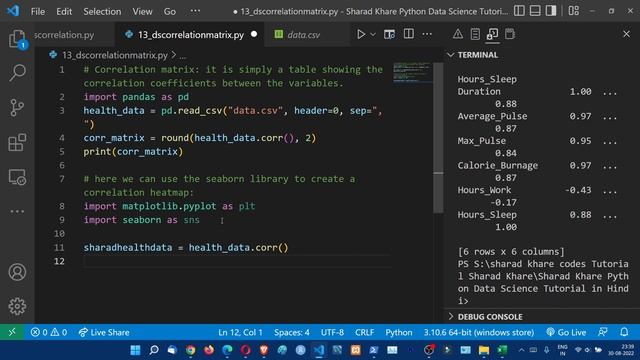Open notifications bell in status bar
The height and width of the screenshot is (360, 640).
pos(624,332)
